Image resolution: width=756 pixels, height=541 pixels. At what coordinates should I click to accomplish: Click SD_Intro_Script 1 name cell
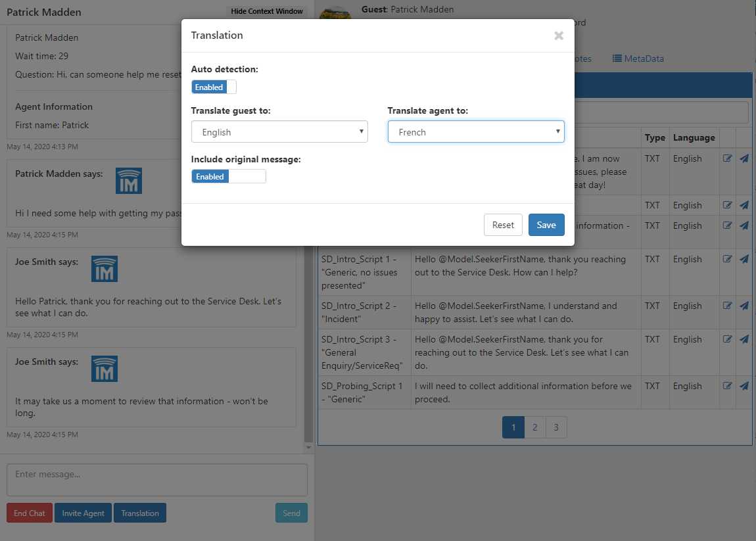(364, 272)
